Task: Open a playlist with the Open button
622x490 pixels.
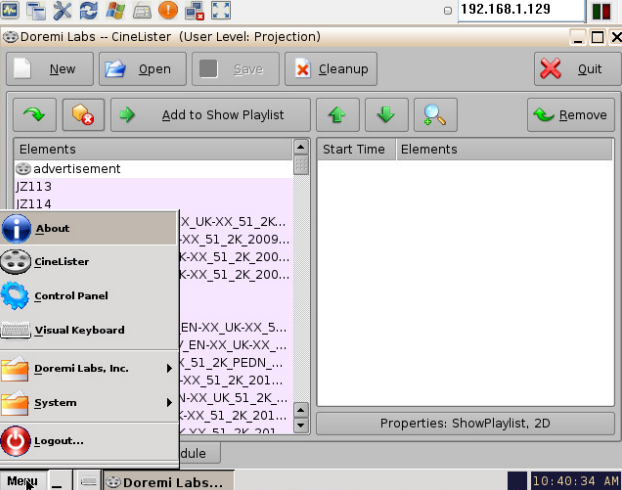Action: point(142,69)
